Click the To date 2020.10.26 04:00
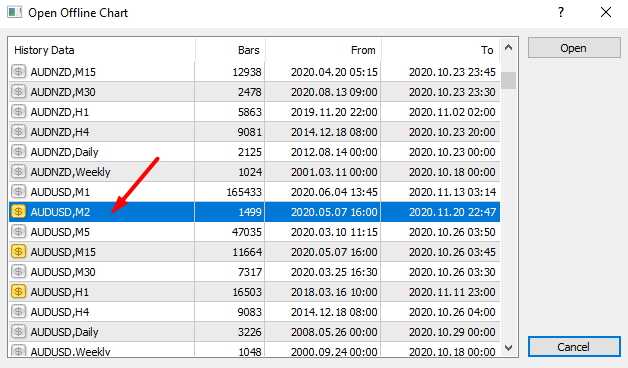The image size is (628, 368). (452, 312)
